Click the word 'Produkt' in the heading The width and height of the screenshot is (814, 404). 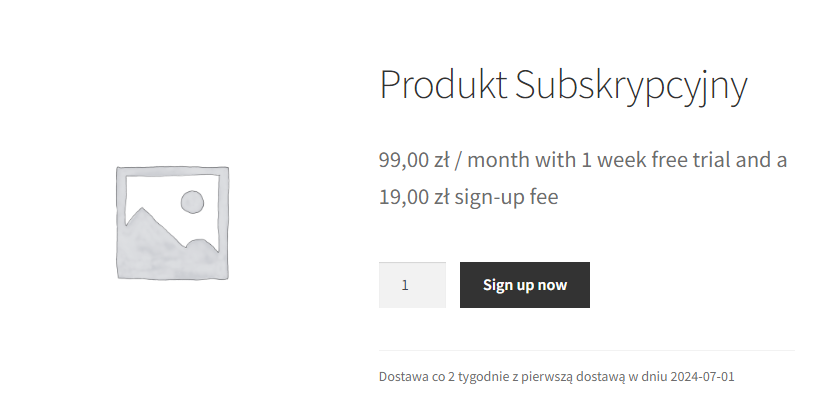(443, 85)
